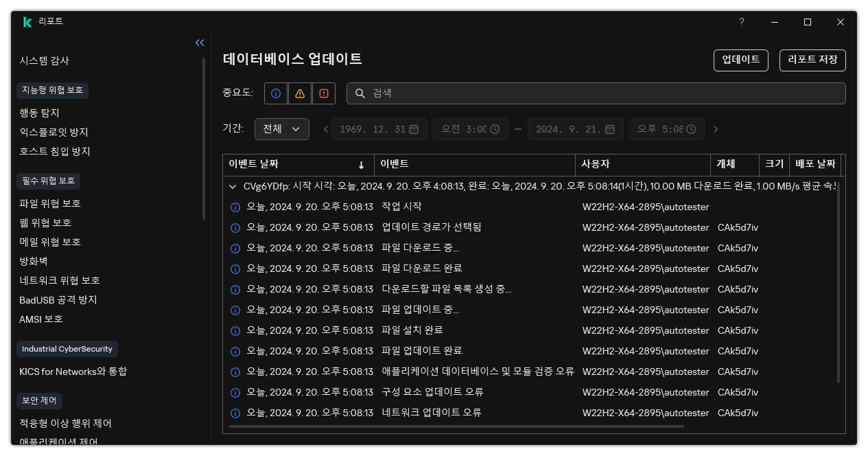
Task: Save the report with the 리포트 저장 button
Action: tap(812, 60)
